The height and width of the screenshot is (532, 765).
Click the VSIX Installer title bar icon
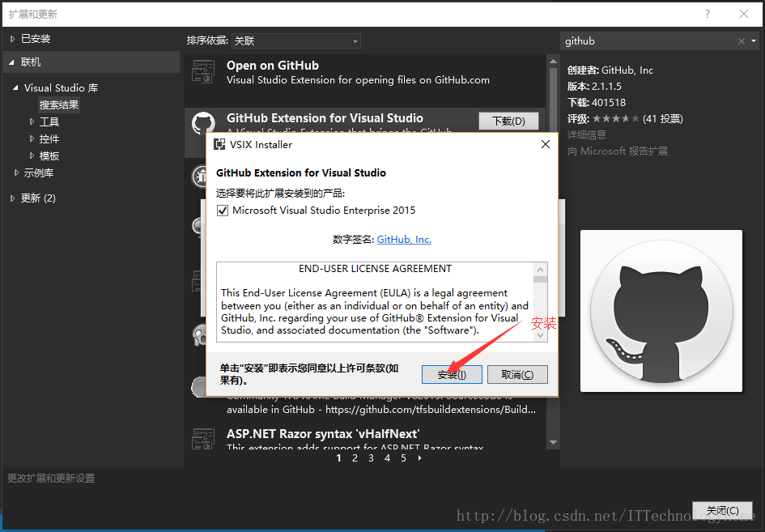pos(219,144)
